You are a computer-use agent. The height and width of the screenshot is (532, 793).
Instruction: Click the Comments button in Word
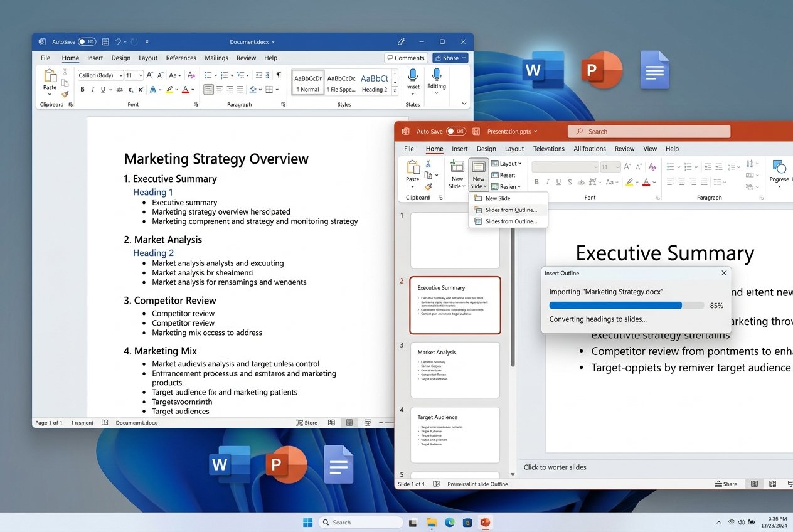point(406,58)
